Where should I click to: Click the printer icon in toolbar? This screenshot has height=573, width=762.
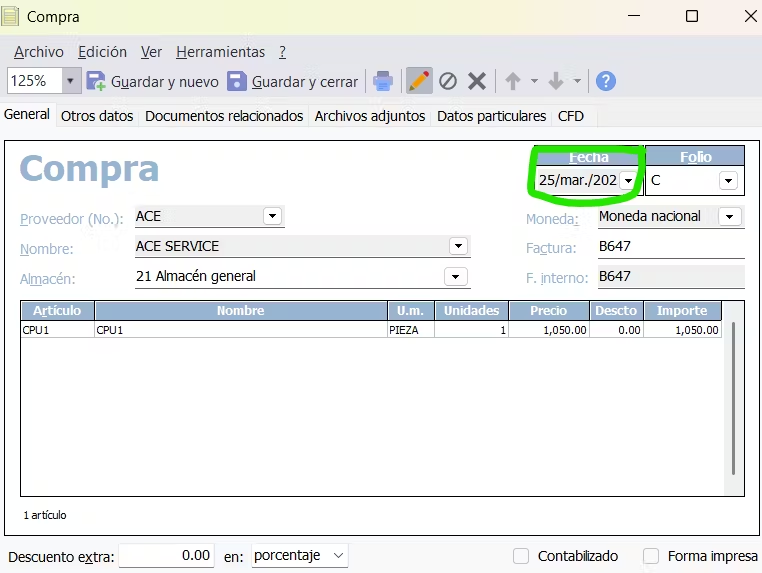pos(383,81)
